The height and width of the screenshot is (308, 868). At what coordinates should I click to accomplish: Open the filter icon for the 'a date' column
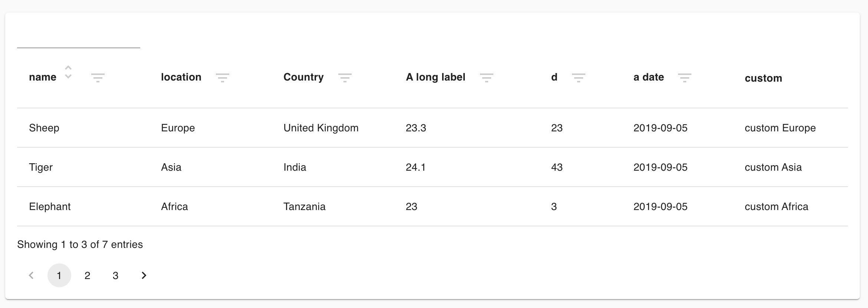pos(684,78)
